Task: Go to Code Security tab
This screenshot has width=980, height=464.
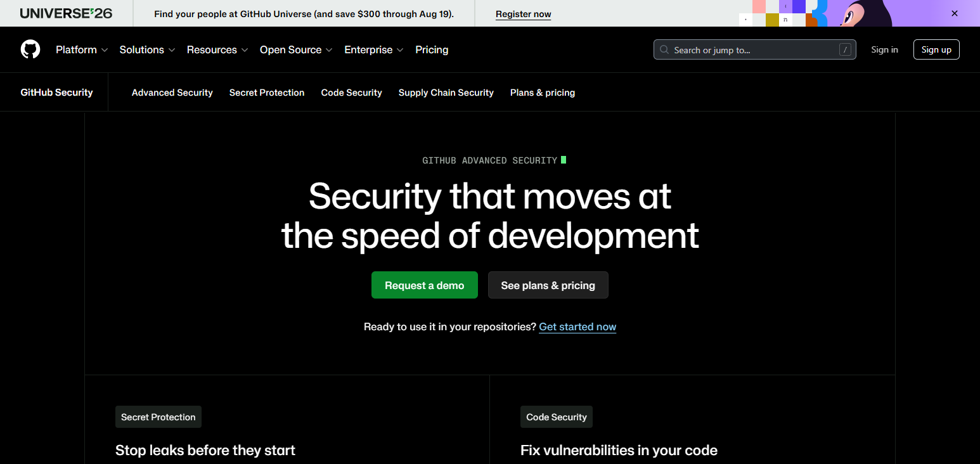Action: 351,93
